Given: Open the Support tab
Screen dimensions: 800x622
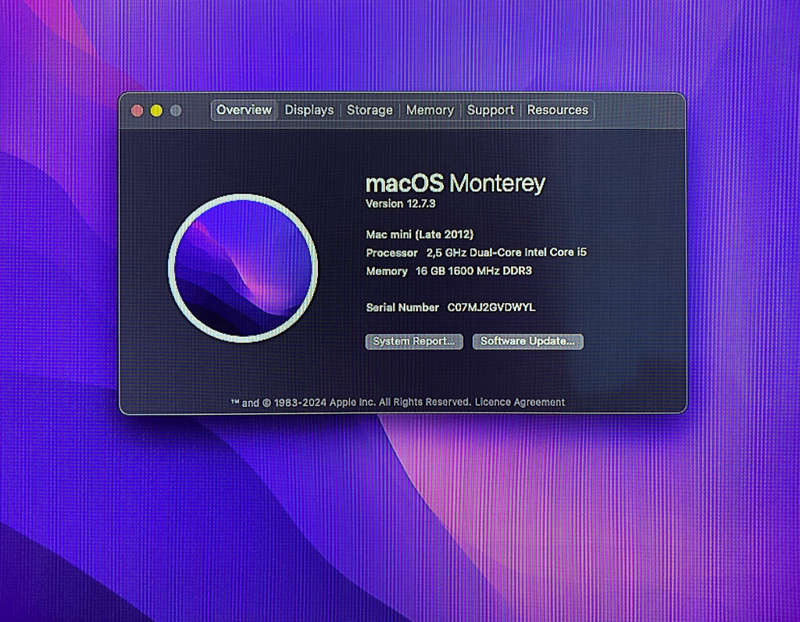Looking at the screenshot, I should [490, 110].
